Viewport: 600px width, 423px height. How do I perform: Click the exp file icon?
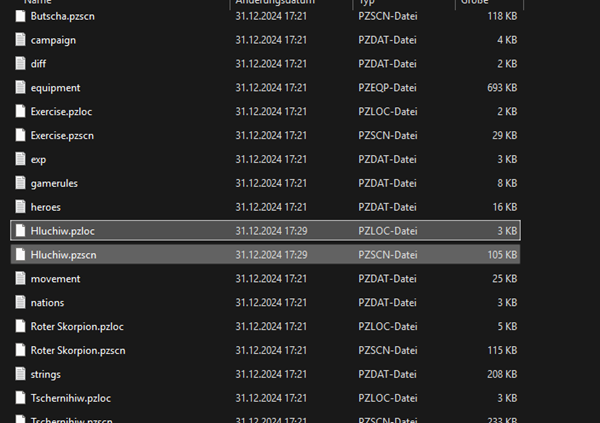[20, 159]
